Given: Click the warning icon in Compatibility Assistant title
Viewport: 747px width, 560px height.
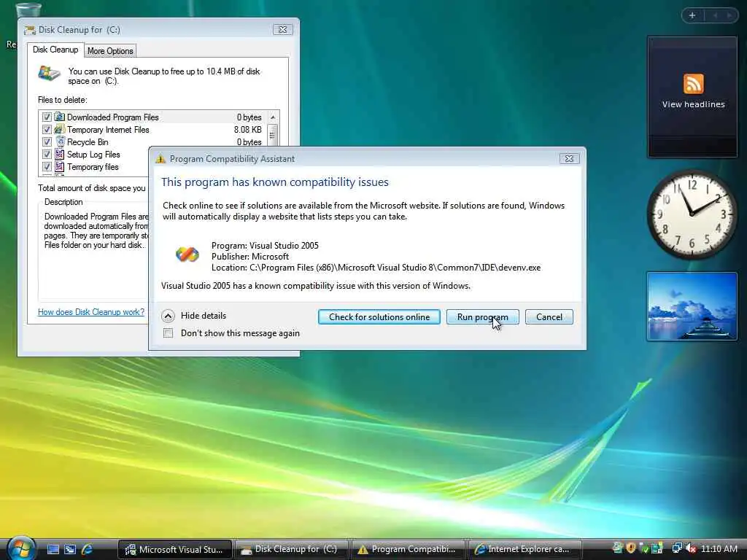Looking at the screenshot, I should 160,158.
